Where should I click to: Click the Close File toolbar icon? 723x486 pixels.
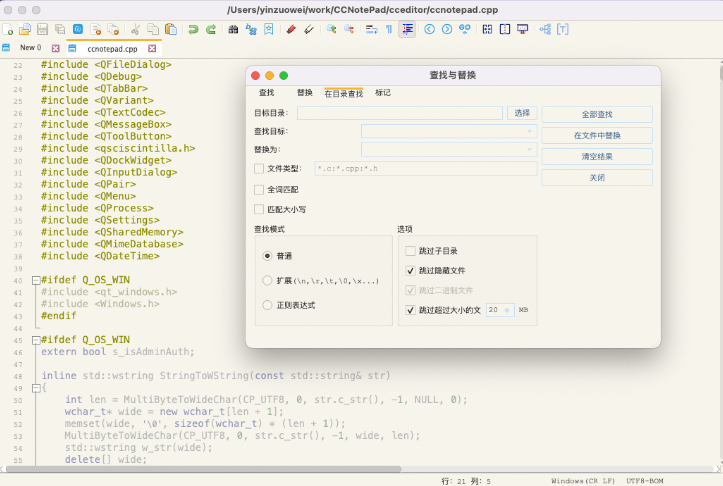(78, 30)
